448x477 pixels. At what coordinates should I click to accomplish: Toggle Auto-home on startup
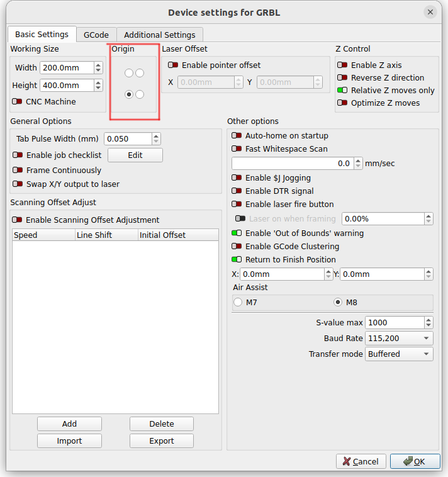237,135
